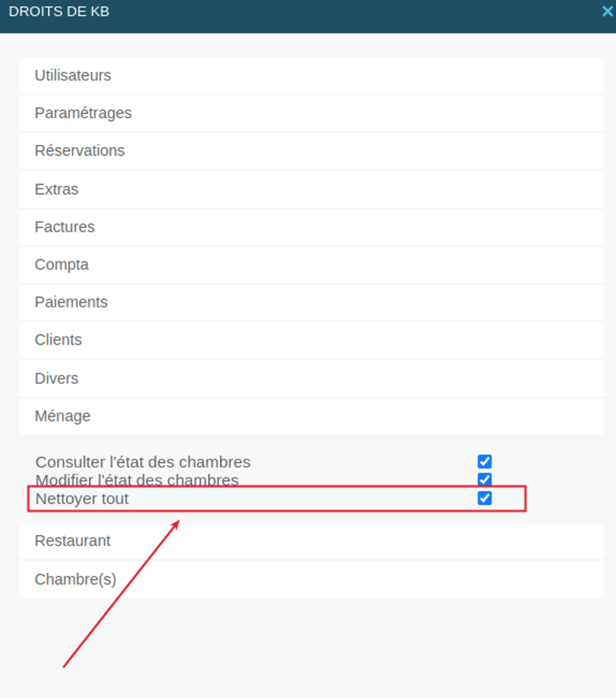Open the Factures rights section
616x698 pixels.
pyautogui.click(x=312, y=227)
